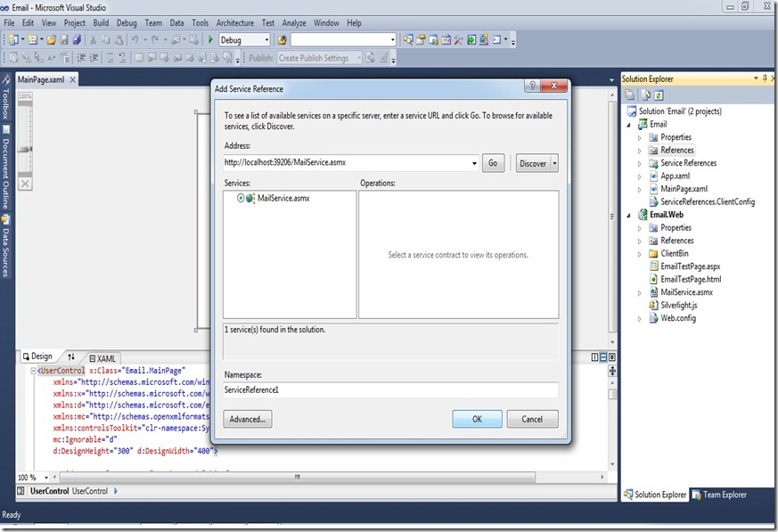Collapse the Email project node
This screenshot has width=778, height=532.
[628, 125]
